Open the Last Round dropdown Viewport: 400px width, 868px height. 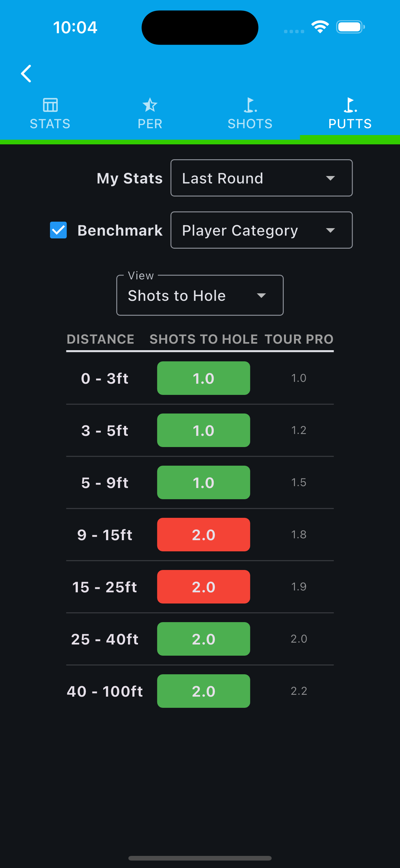261,178
